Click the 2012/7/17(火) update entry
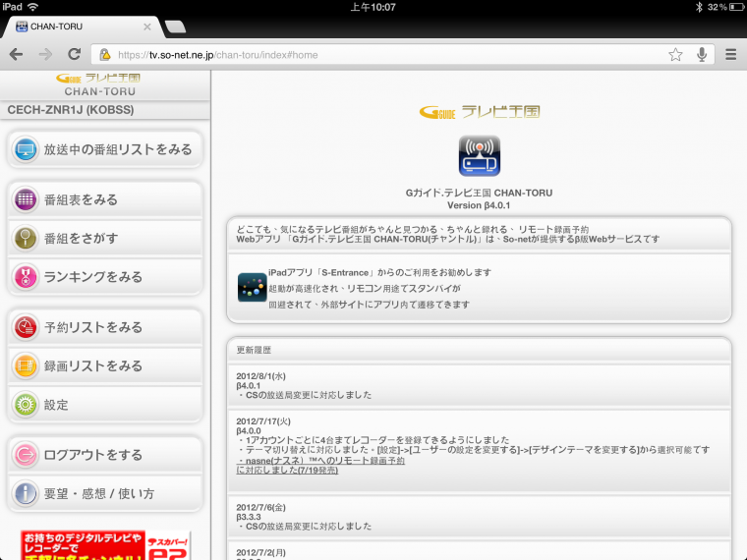 [480, 450]
